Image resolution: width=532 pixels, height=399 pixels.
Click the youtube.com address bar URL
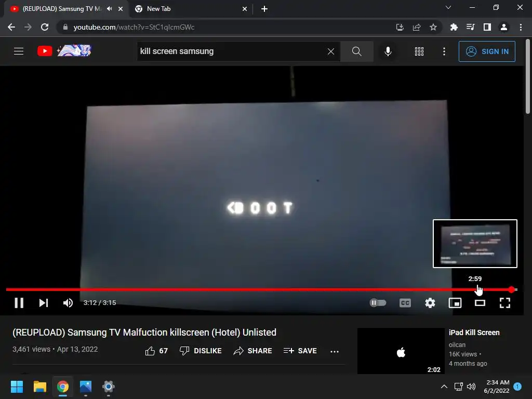click(134, 27)
